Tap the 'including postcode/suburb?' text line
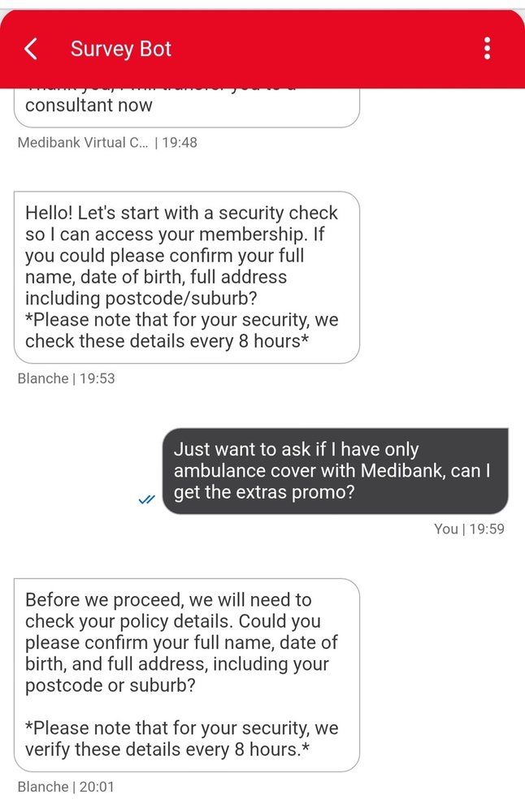Viewport: 525px width, 812px height. [x=141, y=299]
